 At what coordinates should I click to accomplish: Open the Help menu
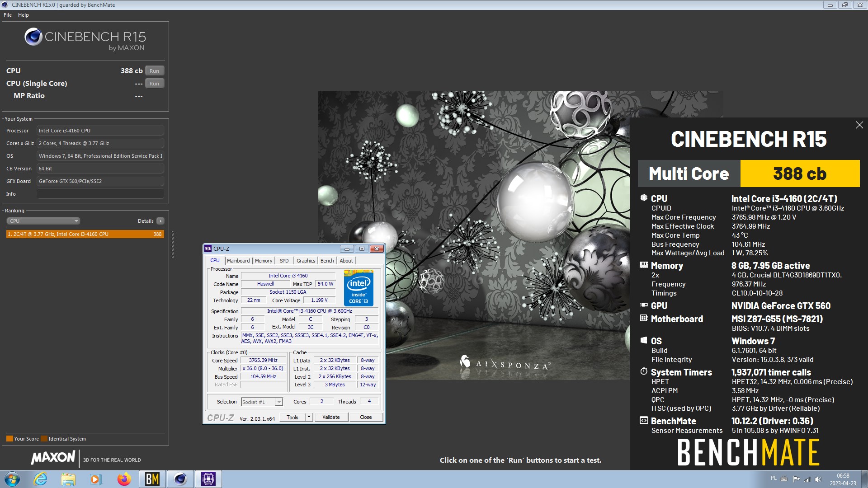click(x=24, y=15)
